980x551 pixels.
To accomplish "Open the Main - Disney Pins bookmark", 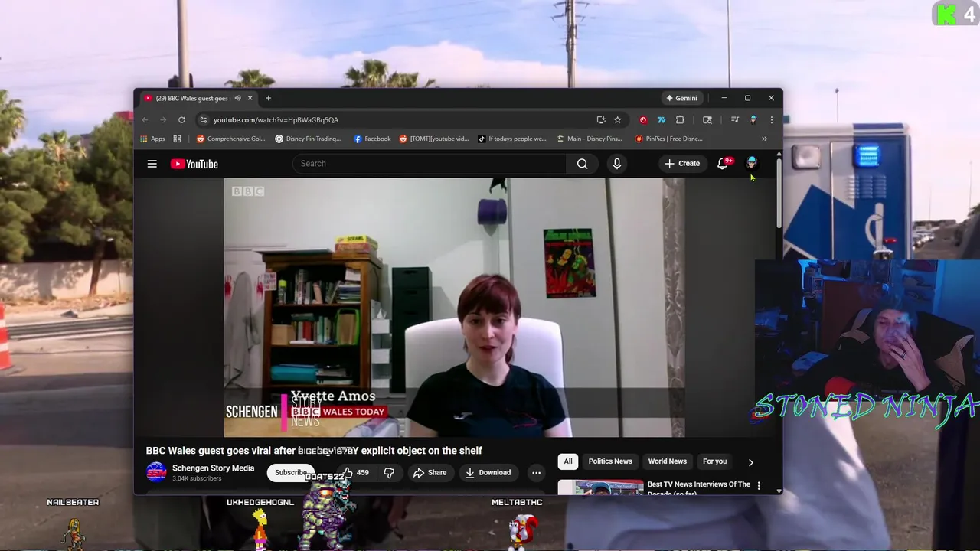I will 590,139.
